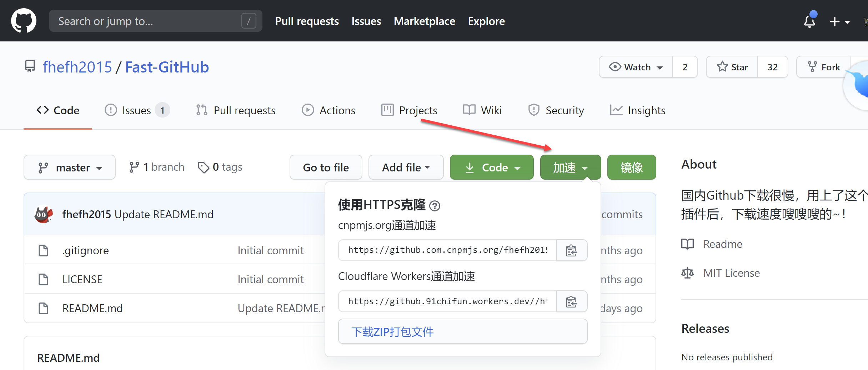Image resolution: width=868 pixels, height=370 pixels.
Task: Click the commits history link
Action: (622, 214)
